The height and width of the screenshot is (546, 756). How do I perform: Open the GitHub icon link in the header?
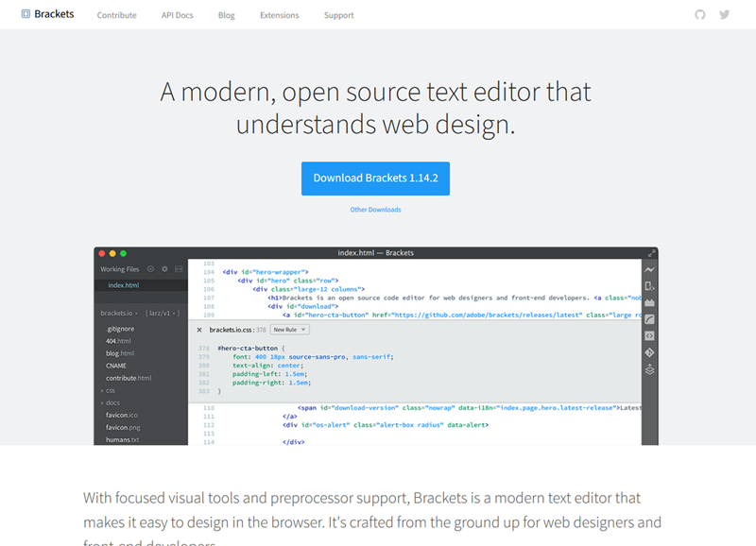pyautogui.click(x=700, y=14)
